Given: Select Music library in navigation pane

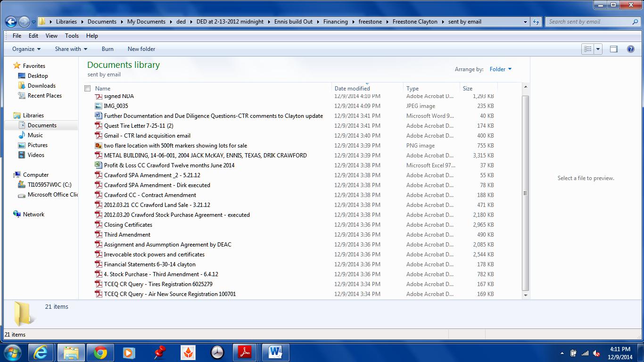Looking at the screenshot, I should point(35,135).
